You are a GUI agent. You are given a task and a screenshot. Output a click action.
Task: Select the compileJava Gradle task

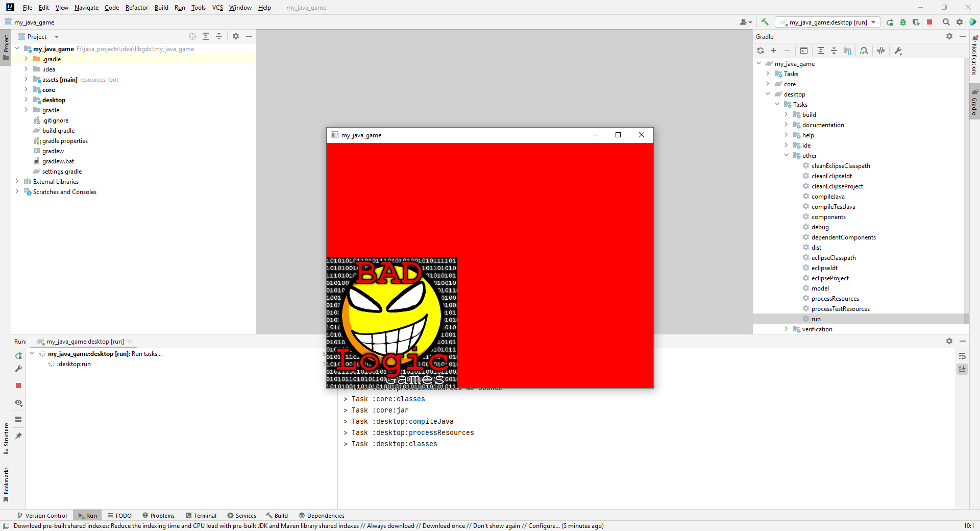(x=828, y=197)
